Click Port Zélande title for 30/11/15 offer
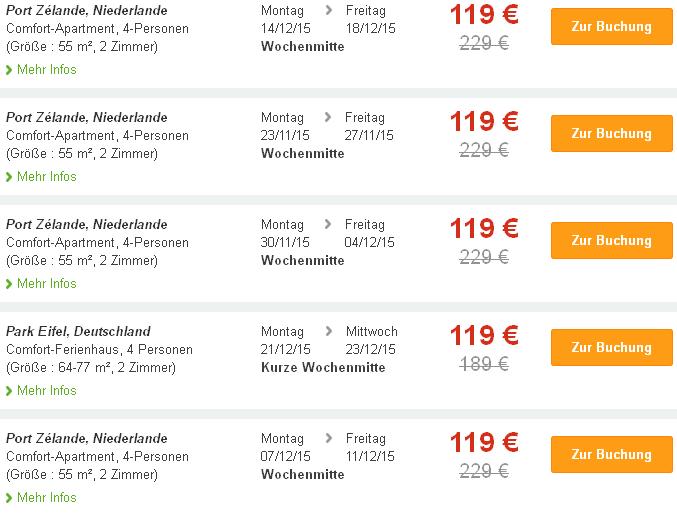Screen dimensions: 677x513 pyautogui.click(x=87, y=225)
